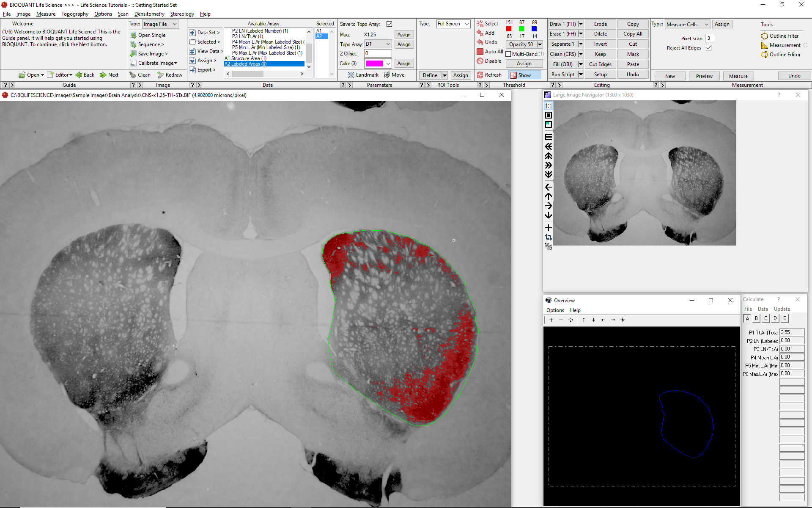The width and height of the screenshot is (812, 508).
Task: Enable the Multi-Band checkbox
Action: [x=508, y=54]
